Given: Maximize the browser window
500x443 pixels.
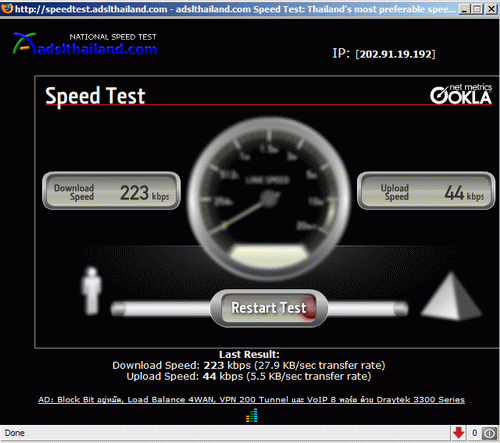Looking at the screenshot, I should (x=477, y=9).
